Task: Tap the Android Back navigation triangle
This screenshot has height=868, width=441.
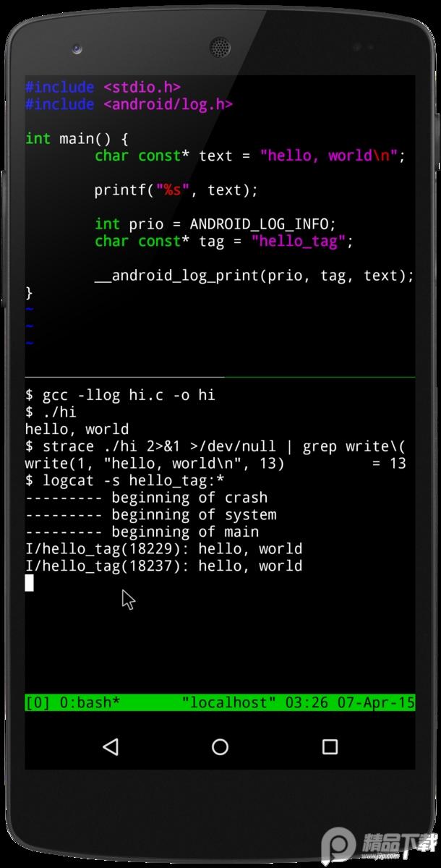Action: [111, 746]
